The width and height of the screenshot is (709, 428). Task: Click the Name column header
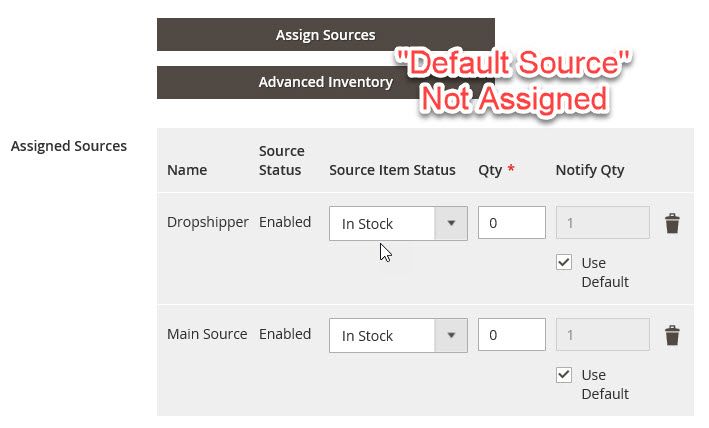tap(187, 170)
